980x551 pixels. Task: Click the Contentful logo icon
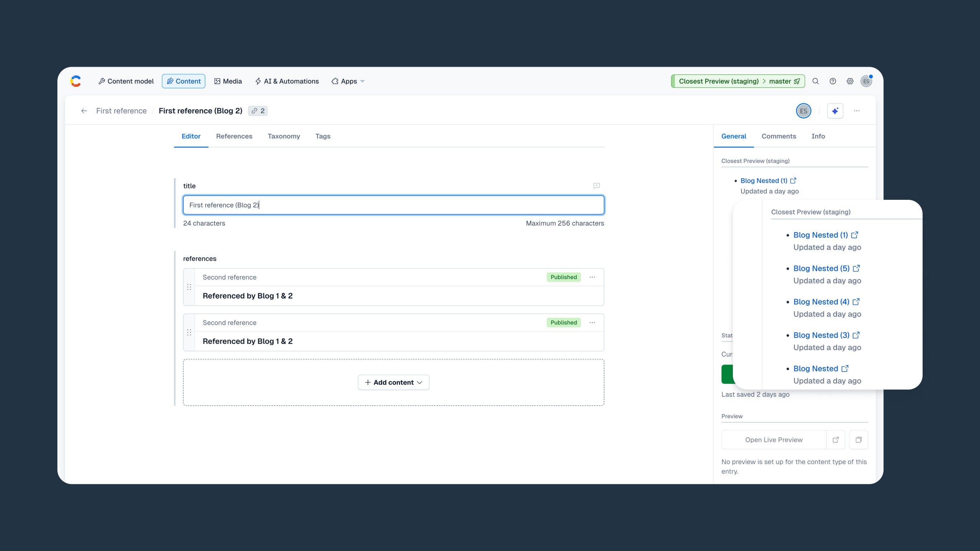pyautogui.click(x=76, y=81)
